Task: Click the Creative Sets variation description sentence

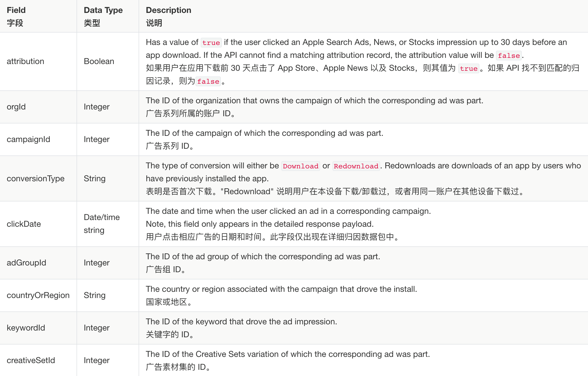Action: tap(288, 354)
